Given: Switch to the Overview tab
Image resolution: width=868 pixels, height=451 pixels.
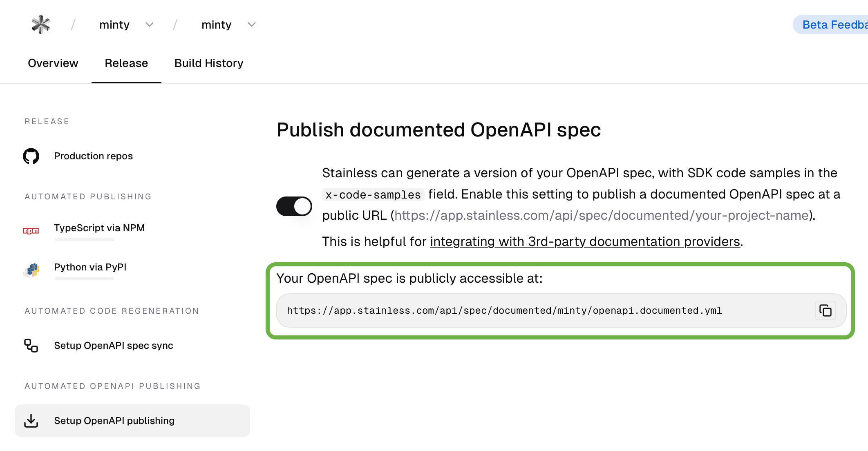Looking at the screenshot, I should 53,63.
